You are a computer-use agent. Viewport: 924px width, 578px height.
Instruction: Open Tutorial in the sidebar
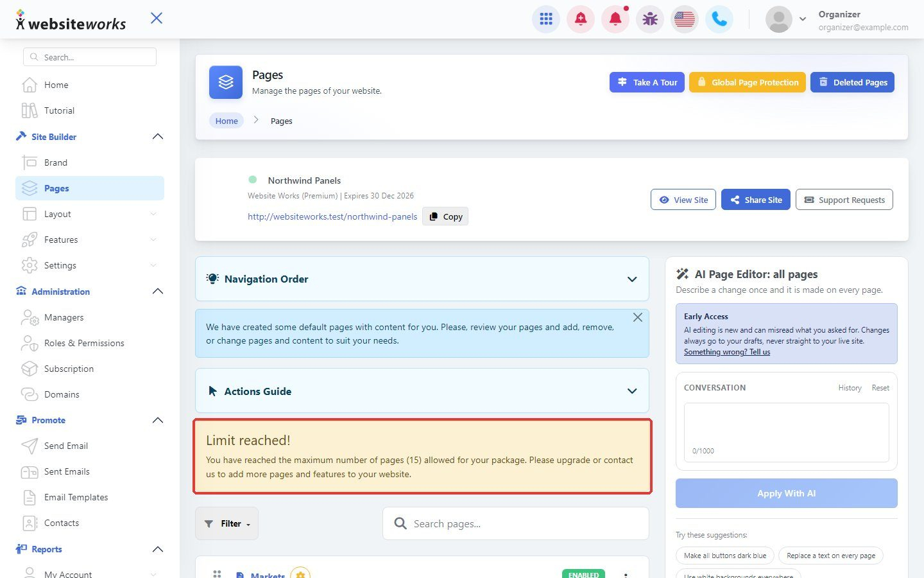[90, 110]
